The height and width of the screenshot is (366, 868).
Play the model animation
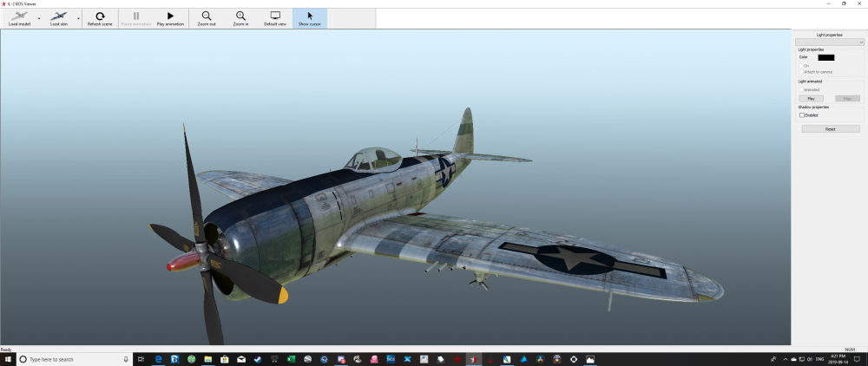pos(170,18)
